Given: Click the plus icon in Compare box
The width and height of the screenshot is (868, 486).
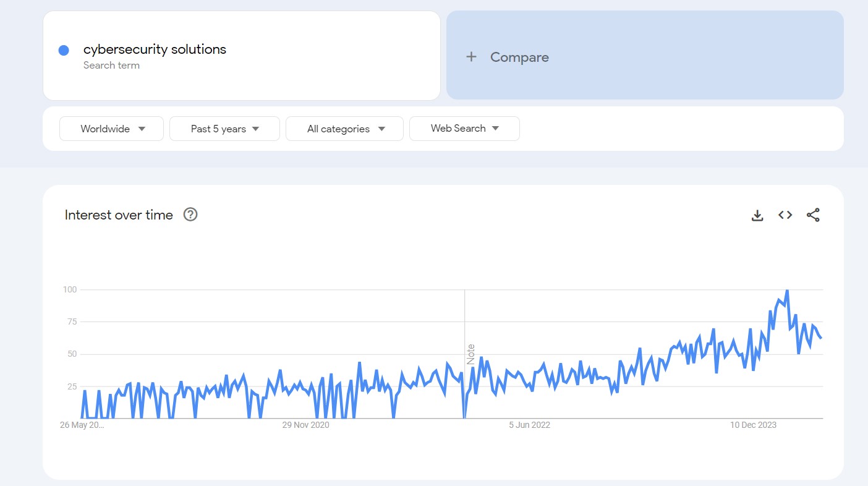Looking at the screenshot, I should 471,57.
